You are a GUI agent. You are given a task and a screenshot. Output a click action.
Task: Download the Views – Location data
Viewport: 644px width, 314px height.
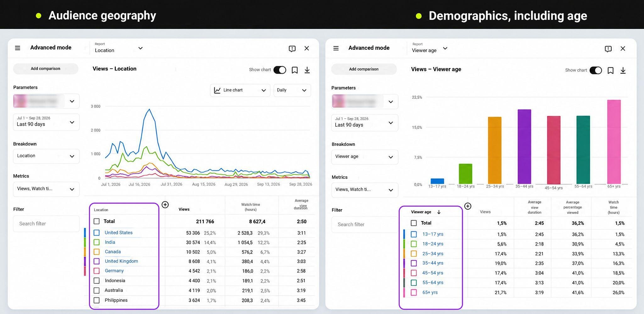(307, 70)
